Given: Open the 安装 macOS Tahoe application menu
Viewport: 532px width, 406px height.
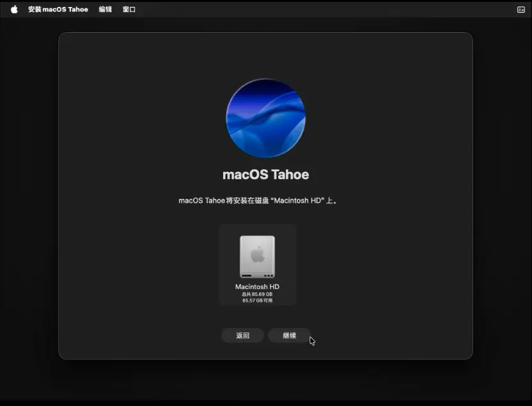Looking at the screenshot, I should 58,10.
